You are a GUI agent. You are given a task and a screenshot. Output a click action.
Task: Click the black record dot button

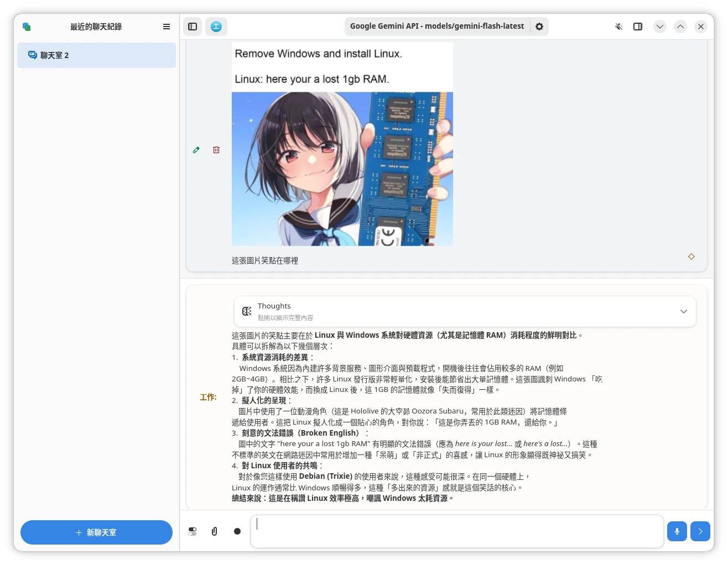pos(237,531)
